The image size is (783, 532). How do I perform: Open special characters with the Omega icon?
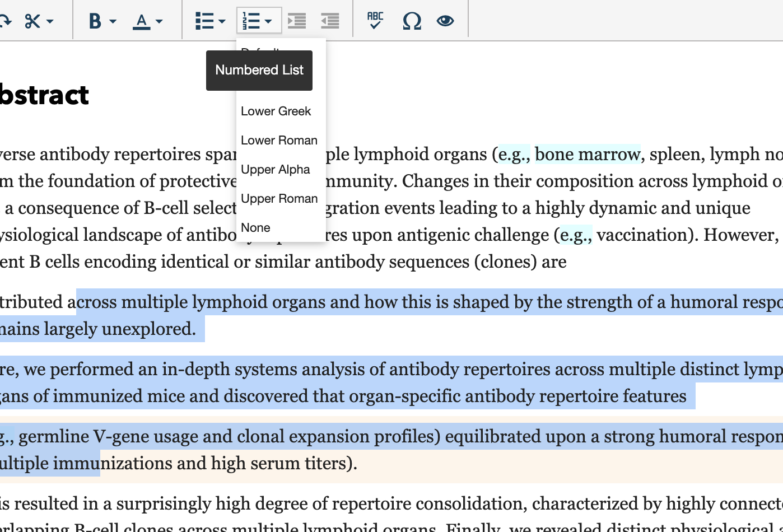(412, 21)
